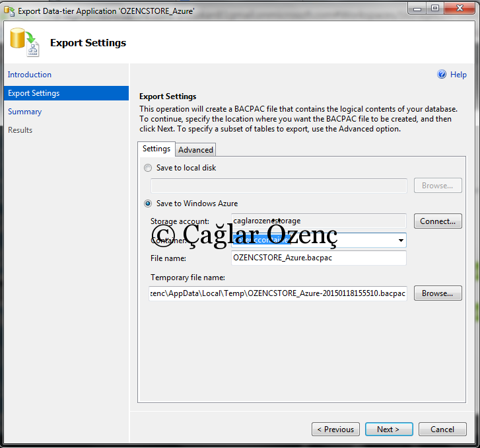This screenshot has height=448, width=480.
Task: Go to Introduction step in sidebar
Action: click(x=30, y=75)
